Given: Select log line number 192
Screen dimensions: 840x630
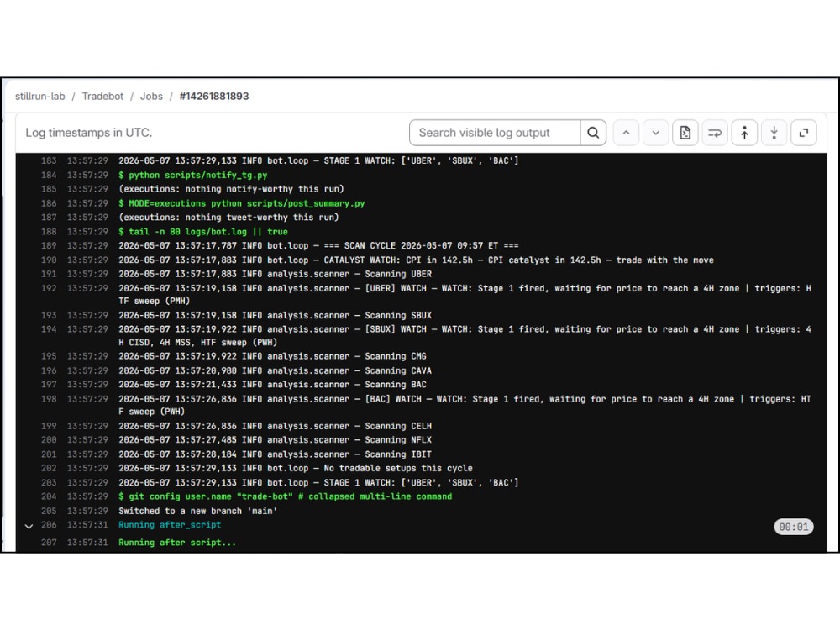Looking at the screenshot, I should click(x=49, y=288).
